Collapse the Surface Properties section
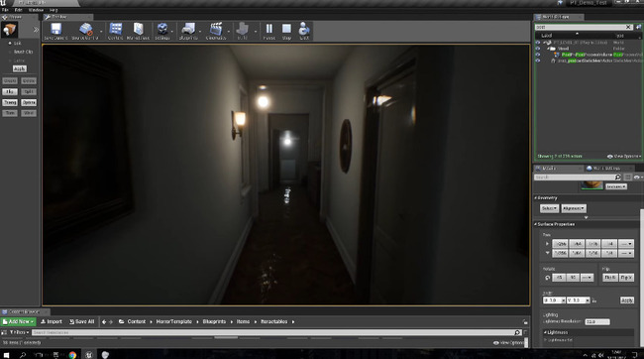The width and height of the screenshot is (644, 359). (x=536, y=224)
